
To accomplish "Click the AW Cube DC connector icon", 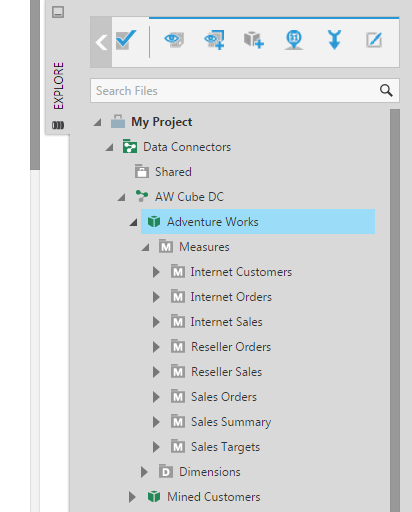I will pyautogui.click(x=142, y=196).
